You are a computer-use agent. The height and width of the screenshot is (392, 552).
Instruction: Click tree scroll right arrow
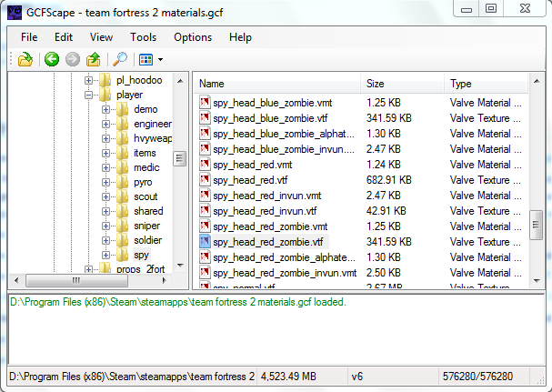164,281
